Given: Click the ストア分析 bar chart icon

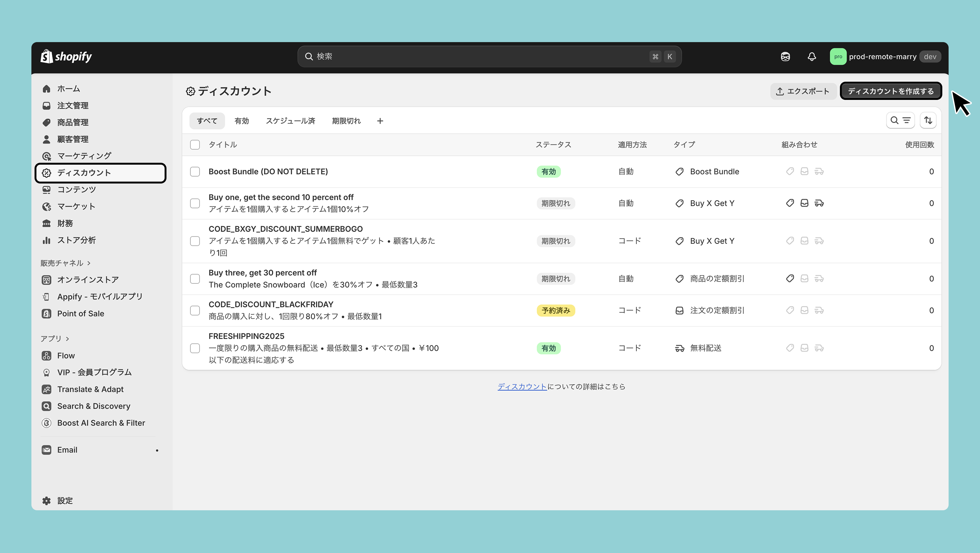Looking at the screenshot, I should click(x=46, y=240).
